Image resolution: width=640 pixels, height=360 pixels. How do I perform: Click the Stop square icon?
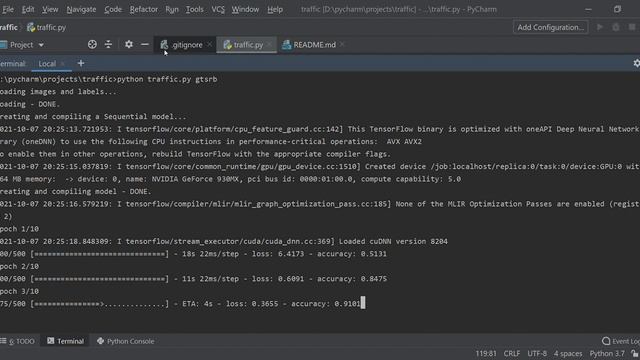(632, 27)
